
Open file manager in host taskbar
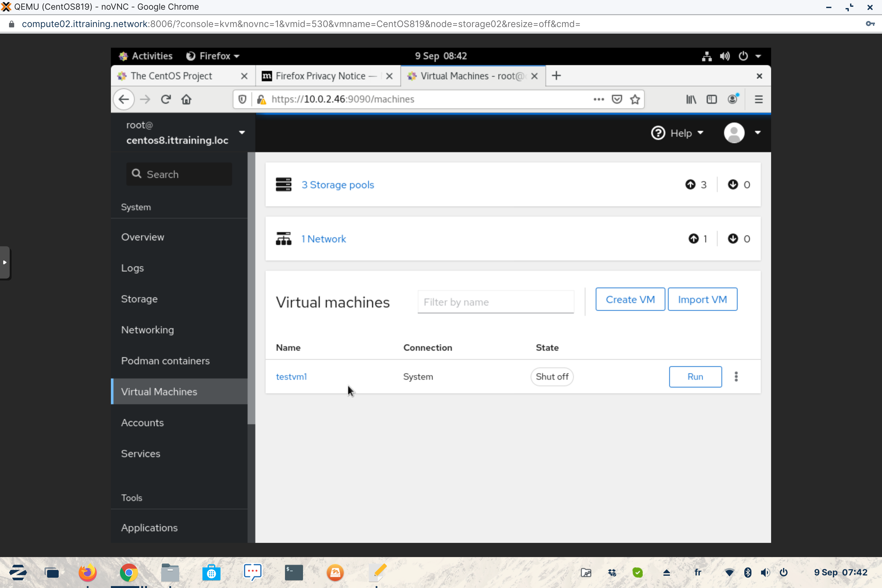(170, 573)
